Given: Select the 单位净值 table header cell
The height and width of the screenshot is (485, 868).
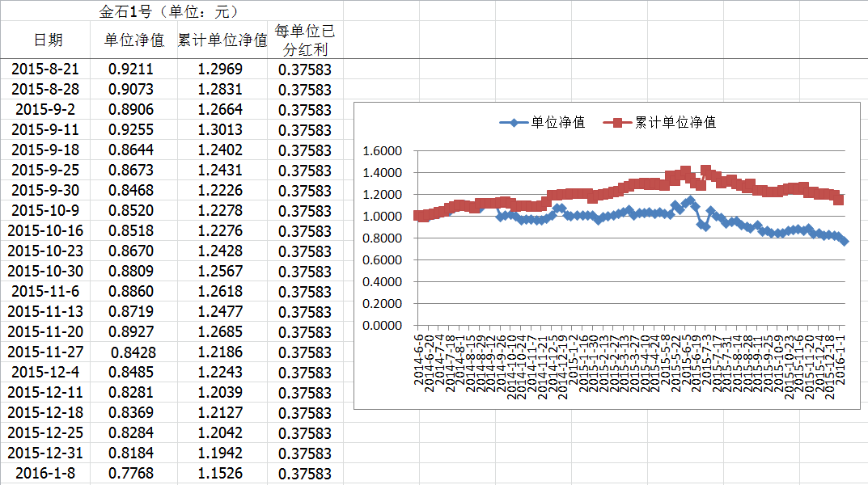Looking at the screenshot, I should [133, 40].
